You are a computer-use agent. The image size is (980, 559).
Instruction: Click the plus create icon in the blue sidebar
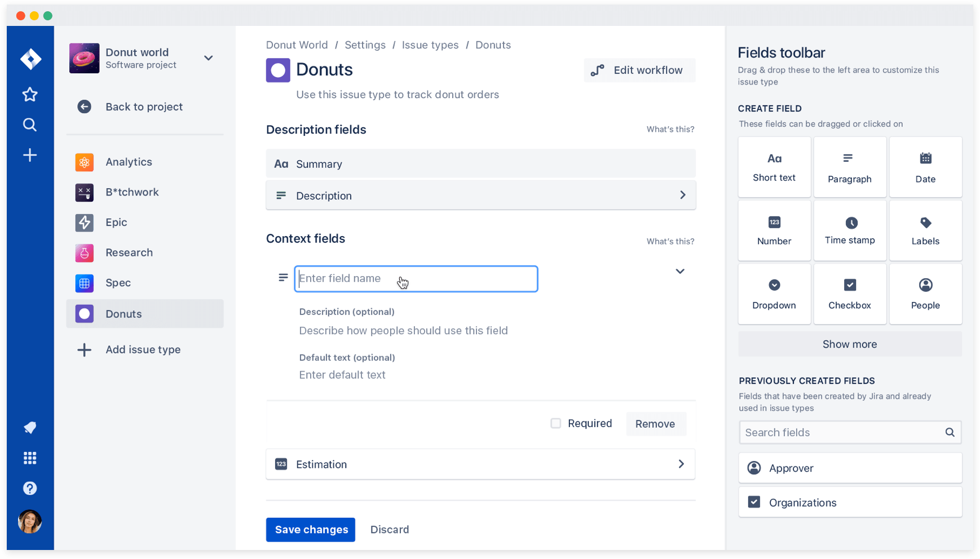[30, 155]
